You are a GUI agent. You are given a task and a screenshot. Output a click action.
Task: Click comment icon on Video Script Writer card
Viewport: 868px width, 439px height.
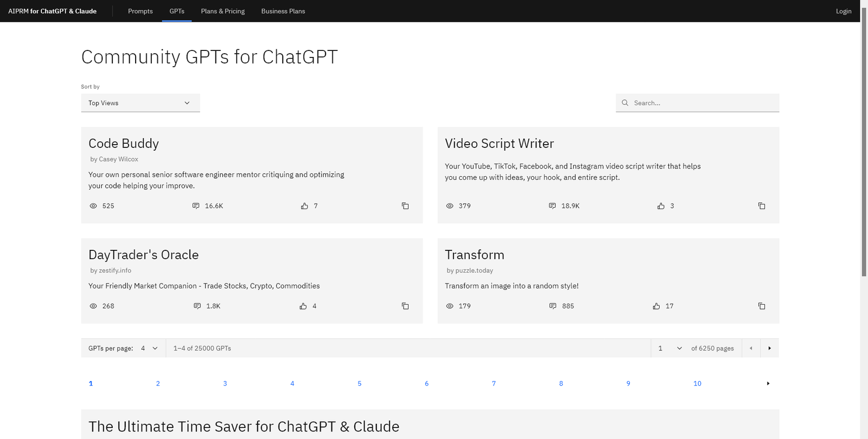coord(552,206)
